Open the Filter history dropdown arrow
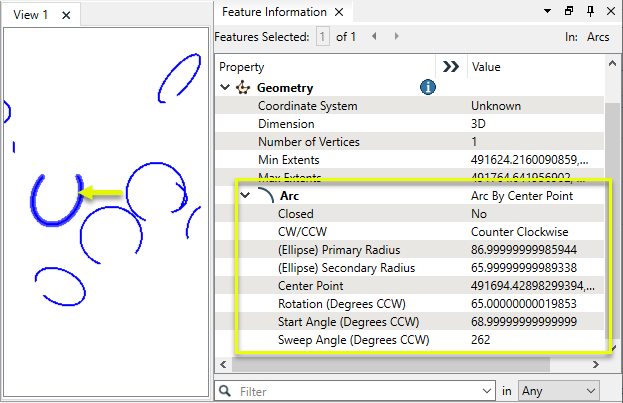The width and height of the screenshot is (623, 403). tap(483, 390)
